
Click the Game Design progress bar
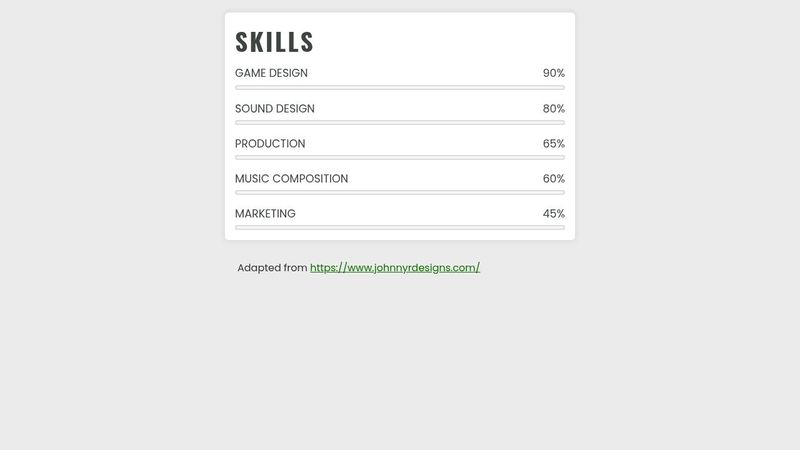click(x=400, y=88)
